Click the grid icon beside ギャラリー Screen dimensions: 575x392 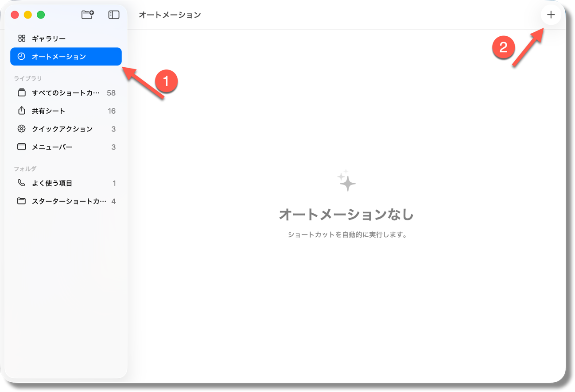point(21,38)
